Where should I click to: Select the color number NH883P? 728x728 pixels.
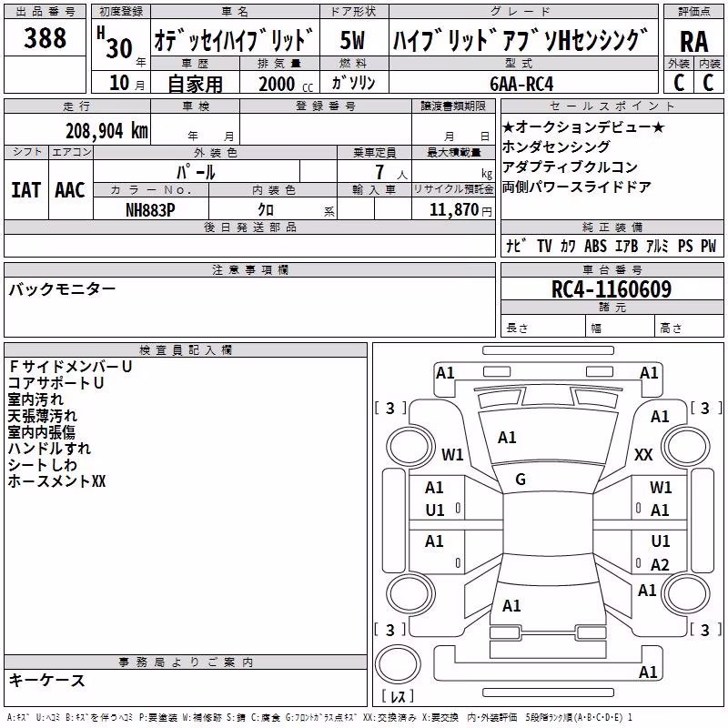[150, 210]
